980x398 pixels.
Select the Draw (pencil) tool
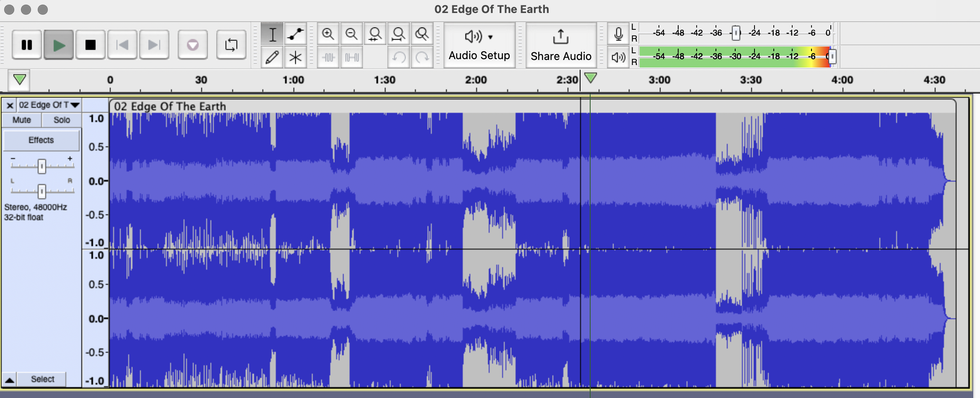click(x=272, y=57)
